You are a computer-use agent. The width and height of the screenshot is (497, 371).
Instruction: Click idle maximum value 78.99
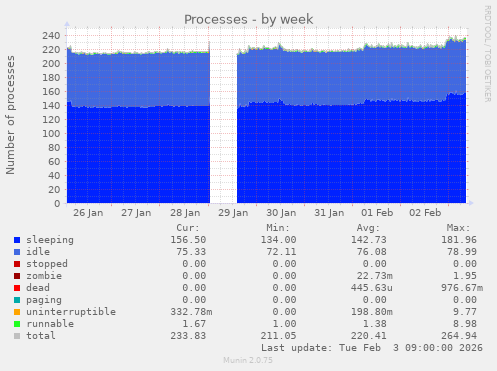[462, 252]
